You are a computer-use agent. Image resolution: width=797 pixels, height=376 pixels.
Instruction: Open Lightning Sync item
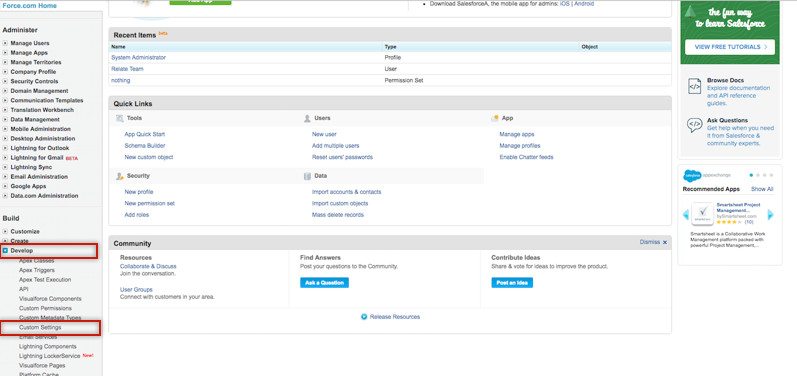tap(31, 167)
